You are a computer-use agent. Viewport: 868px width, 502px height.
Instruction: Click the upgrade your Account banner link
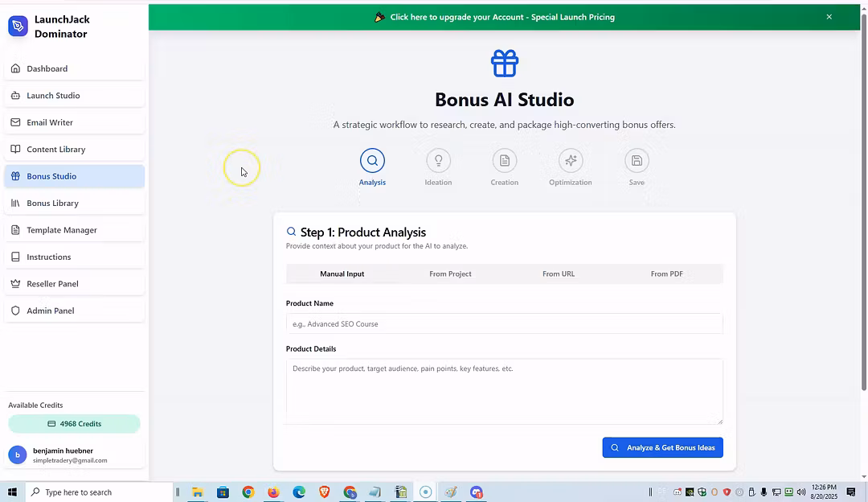[502, 17]
